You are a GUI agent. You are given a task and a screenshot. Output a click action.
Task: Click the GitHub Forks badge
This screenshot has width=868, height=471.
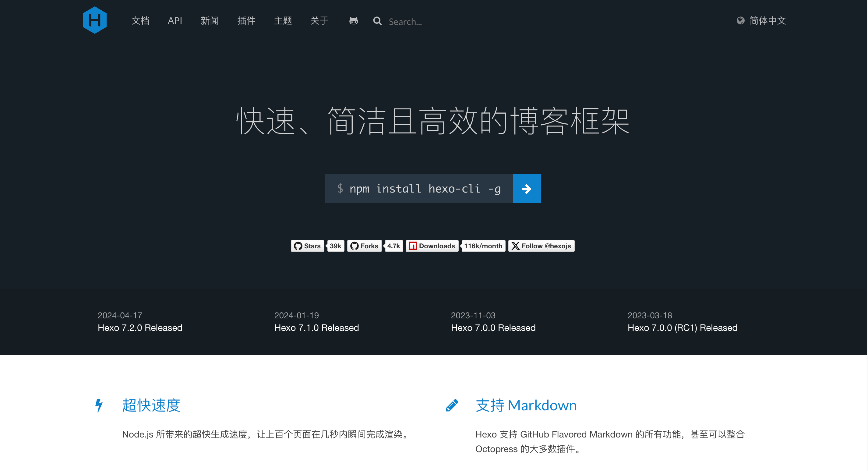tap(364, 246)
